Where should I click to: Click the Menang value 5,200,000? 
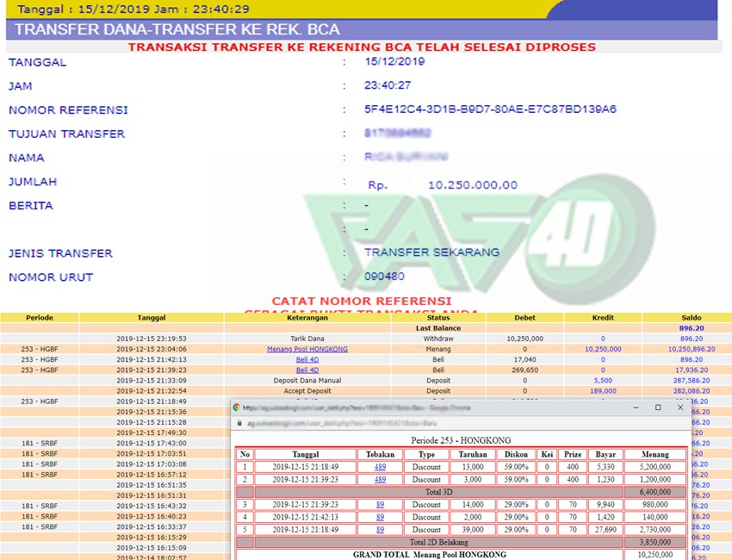(x=655, y=467)
